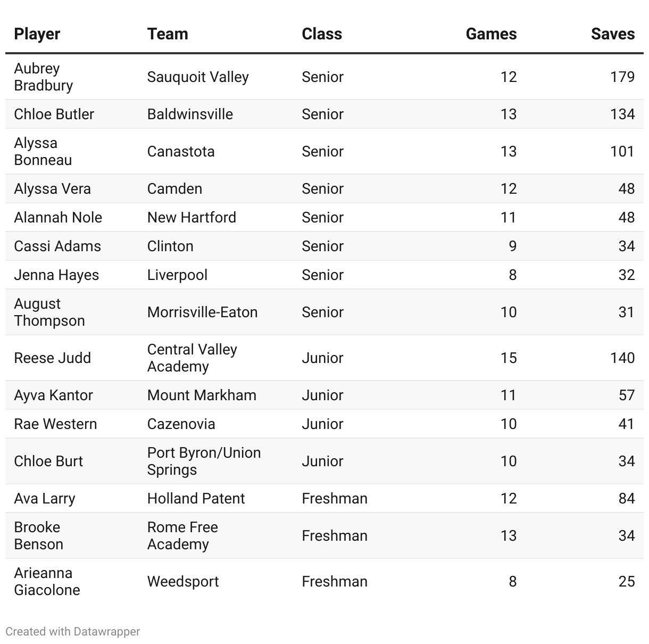Click Reese Judd's saves value 140

[x=622, y=358]
